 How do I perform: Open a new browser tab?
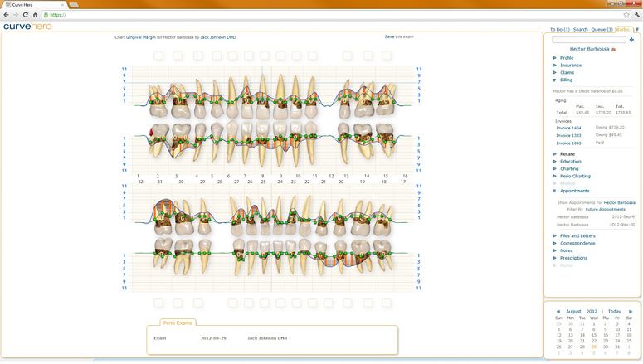coord(74,5)
